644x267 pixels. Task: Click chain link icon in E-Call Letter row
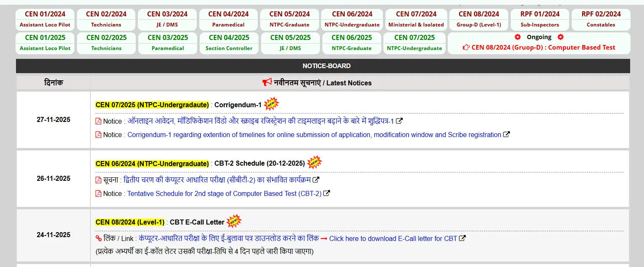tap(98, 239)
